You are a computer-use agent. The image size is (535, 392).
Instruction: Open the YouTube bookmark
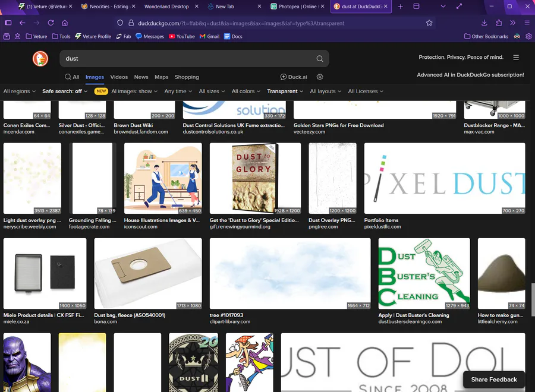pos(182,36)
